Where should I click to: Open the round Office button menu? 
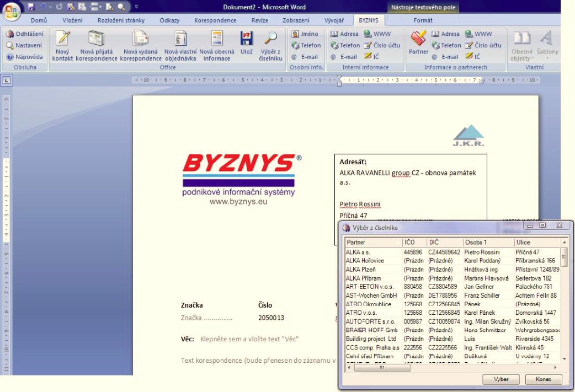click(x=12, y=11)
